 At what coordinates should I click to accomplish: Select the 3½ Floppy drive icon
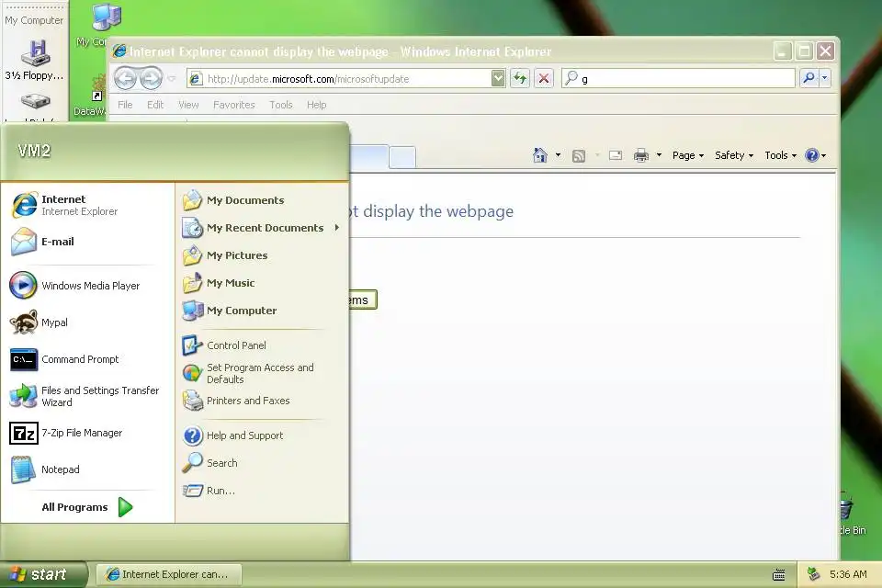(x=34, y=61)
